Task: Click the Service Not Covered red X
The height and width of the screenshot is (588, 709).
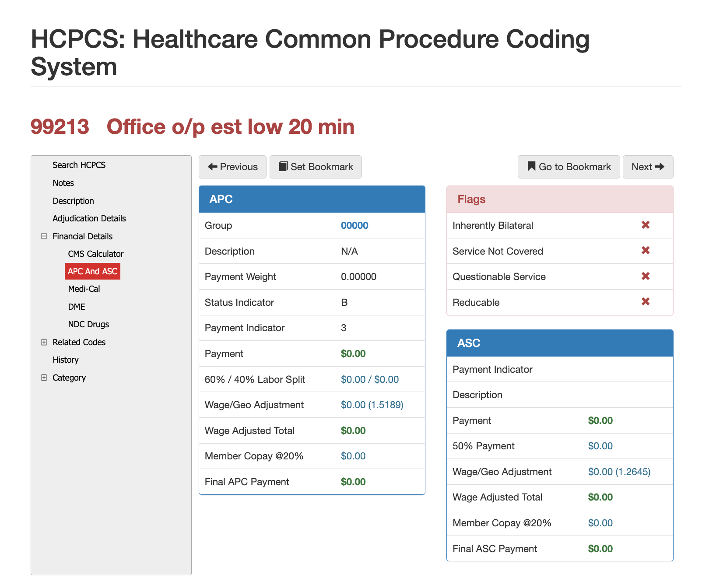Action: [645, 251]
